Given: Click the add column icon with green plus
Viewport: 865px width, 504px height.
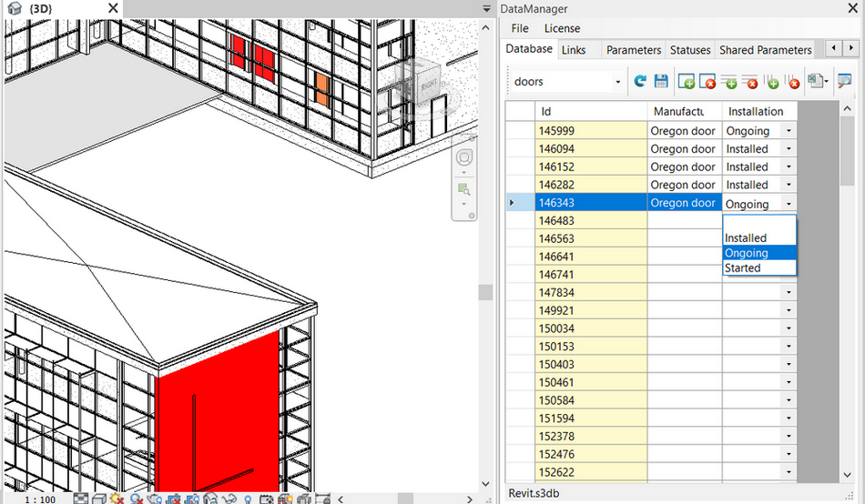Looking at the screenshot, I should click(771, 82).
